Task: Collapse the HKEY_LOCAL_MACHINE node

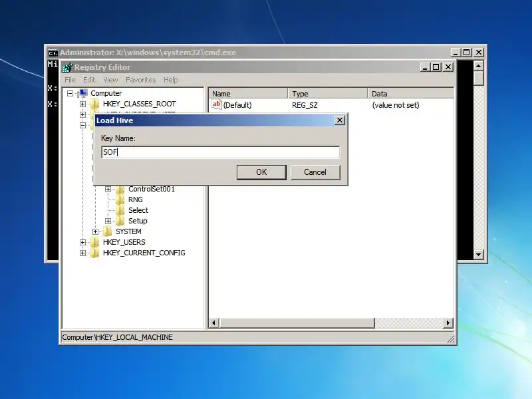Action: coord(82,125)
